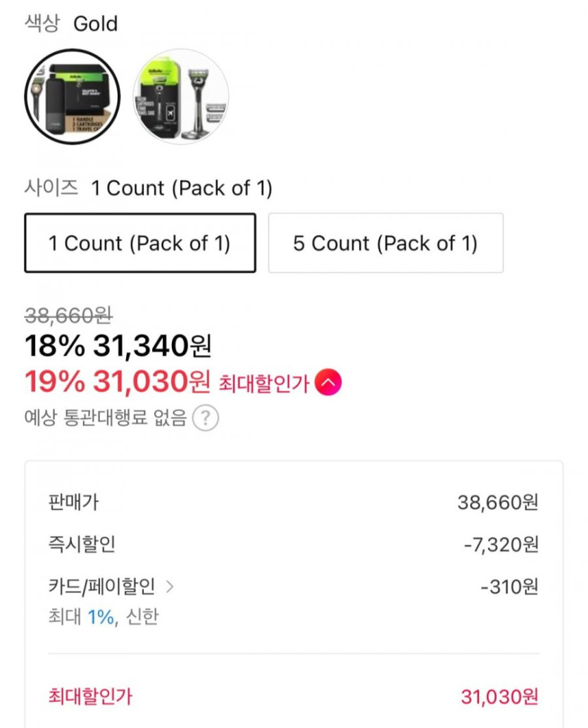Image resolution: width=588 pixels, height=728 pixels.
Task: Click the crossed-out 38,660원 original price
Action: click(69, 315)
